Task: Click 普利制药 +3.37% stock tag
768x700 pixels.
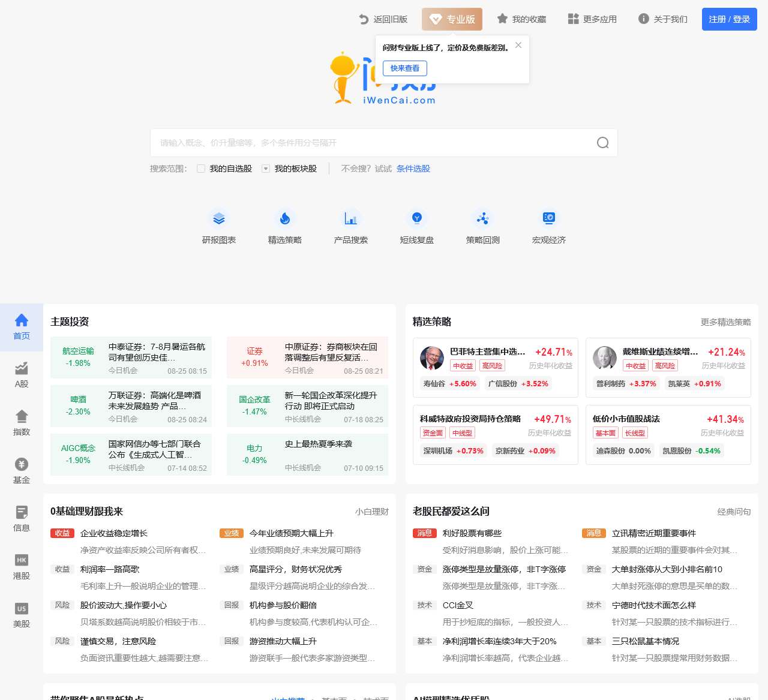Action: (x=626, y=384)
